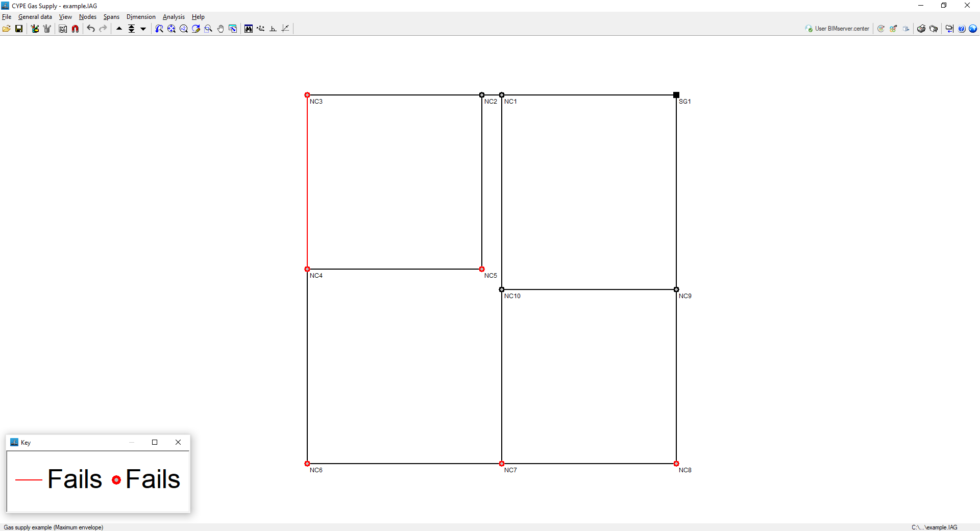The height and width of the screenshot is (531, 980).
Task: Open a file with the folder icon
Action: point(7,29)
